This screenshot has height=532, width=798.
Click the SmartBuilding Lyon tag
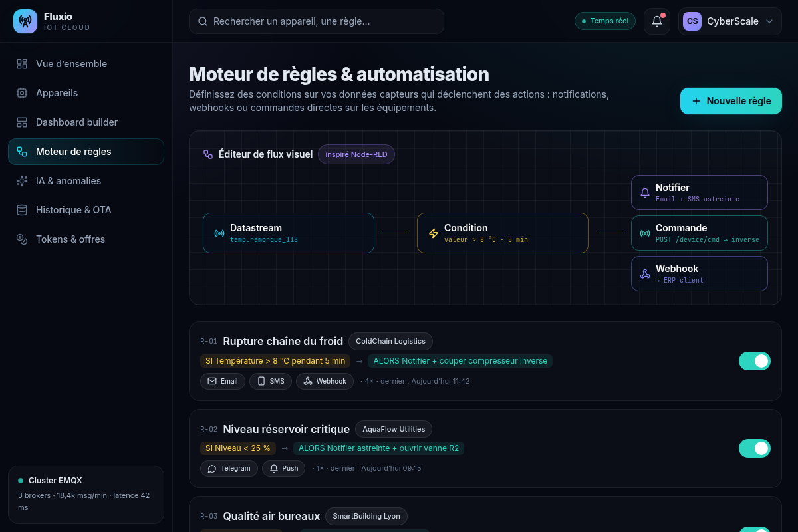coord(366,516)
